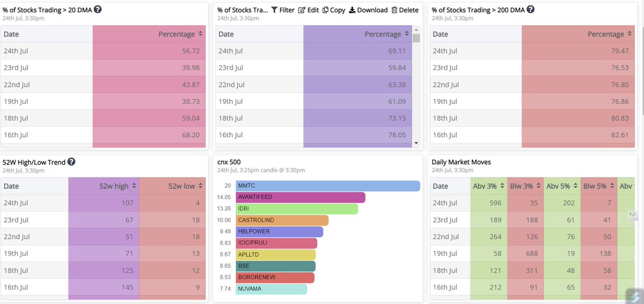Select 107 in 52w high column
Viewport: 644px width, 304px height.
click(127, 203)
